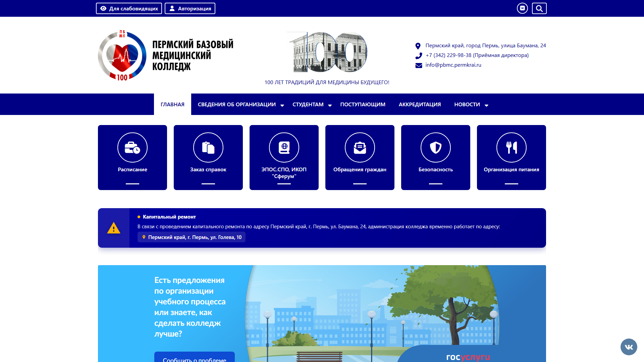Click the Есть предложения banner heading
This screenshot has width=644, height=362.
pos(190,307)
